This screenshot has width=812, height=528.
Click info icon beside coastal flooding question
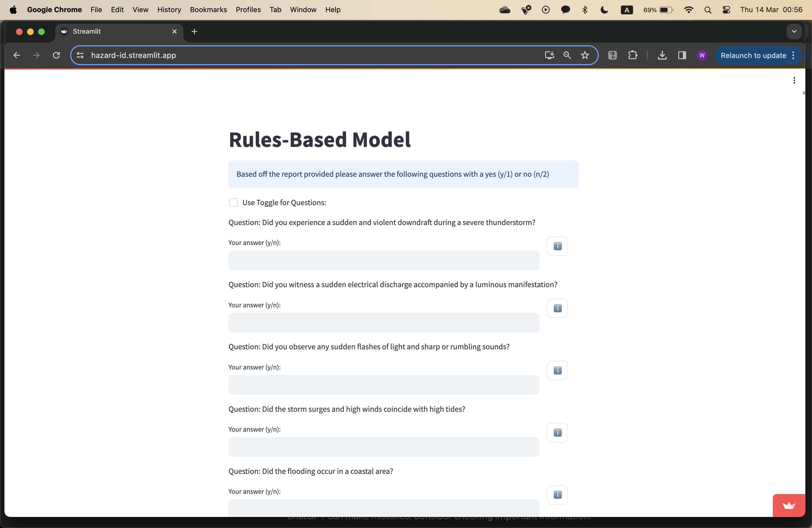pos(557,495)
